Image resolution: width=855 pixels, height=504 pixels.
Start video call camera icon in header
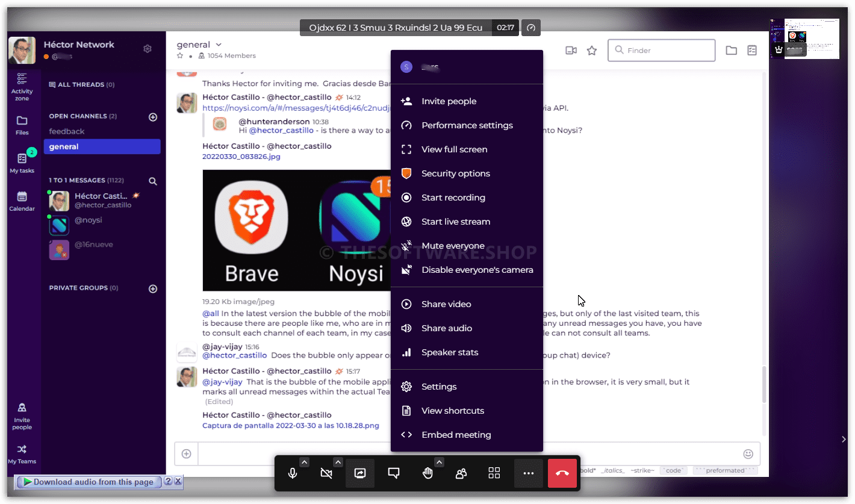click(x=571, y=51)
